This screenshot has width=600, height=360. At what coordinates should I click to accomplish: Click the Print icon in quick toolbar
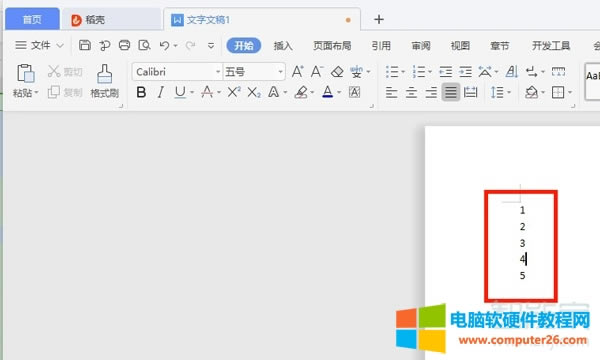point(124,45)
